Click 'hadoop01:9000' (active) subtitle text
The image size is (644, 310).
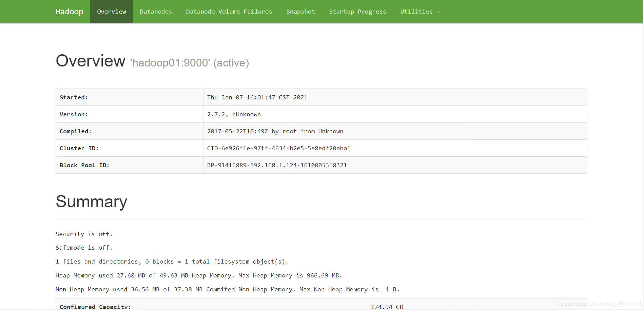190,63
